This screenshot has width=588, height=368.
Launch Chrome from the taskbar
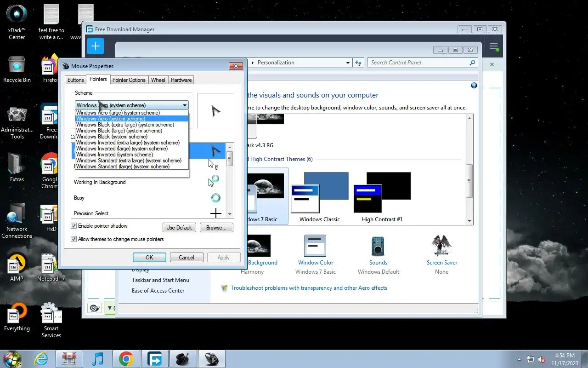pos(126,358)
